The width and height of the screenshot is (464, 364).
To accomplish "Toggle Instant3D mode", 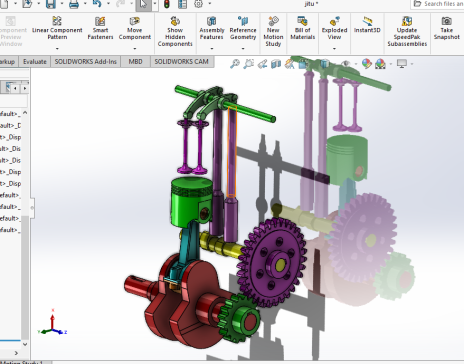I will coord(367,25).
